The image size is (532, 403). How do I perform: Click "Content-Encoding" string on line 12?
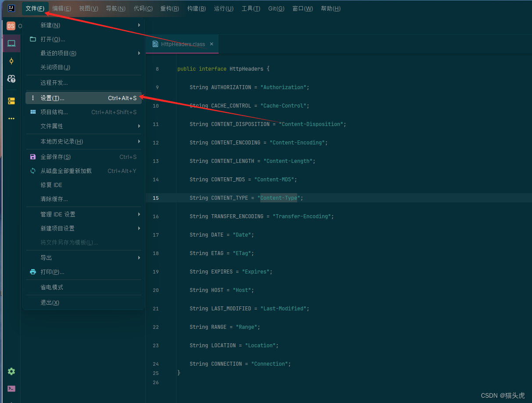point(297,143)
